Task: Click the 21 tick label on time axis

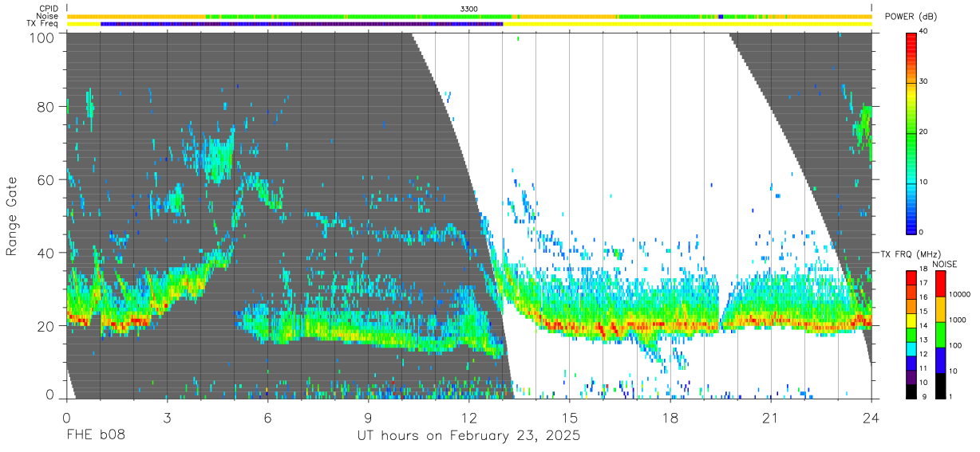Action: 771,418
